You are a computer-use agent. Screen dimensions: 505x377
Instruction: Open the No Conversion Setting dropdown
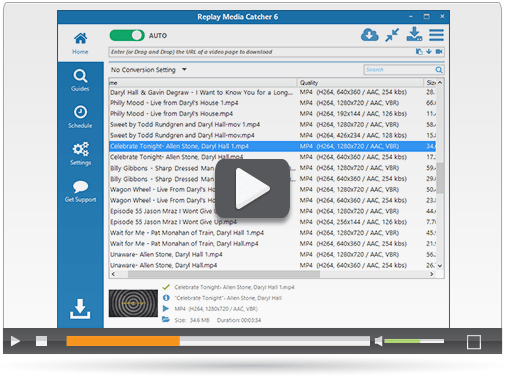tap(148, 70)
